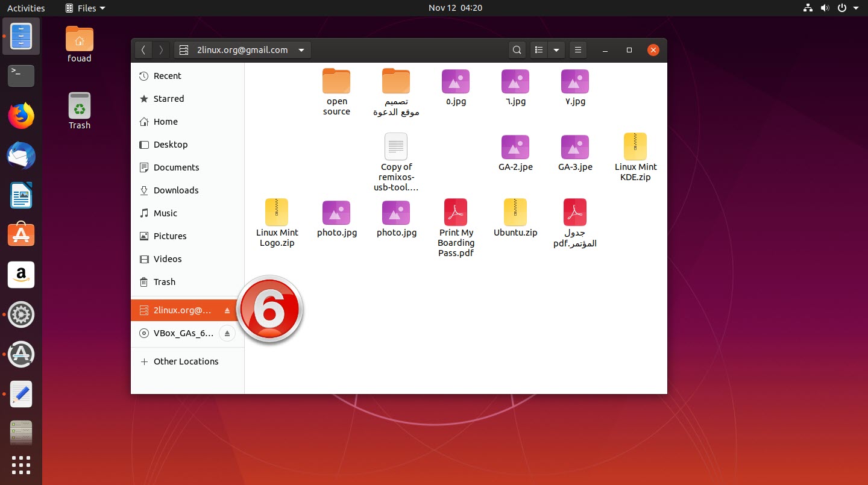Open Text Editor from the dock

coord(21,394)
